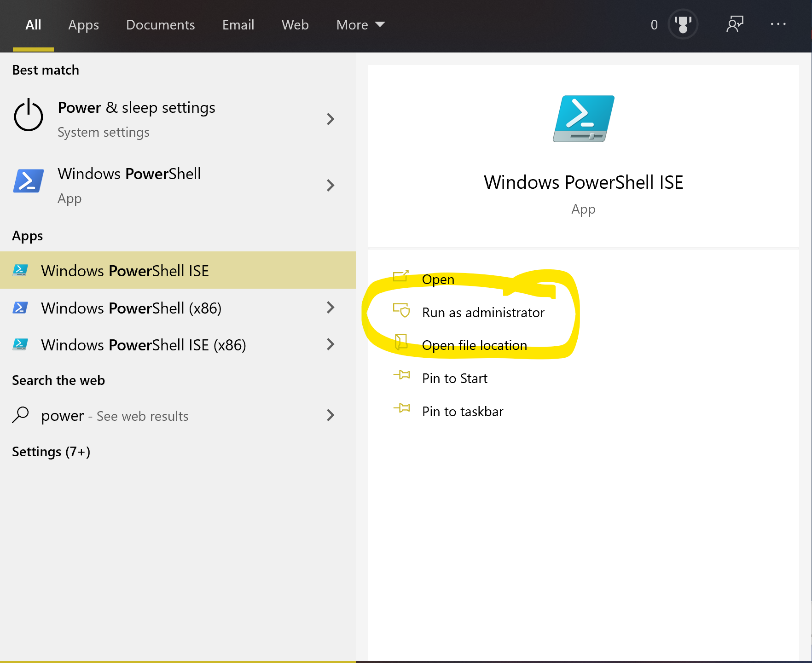Click Windows PowerShell (x86) icon
812x663 pixels.
20,308
